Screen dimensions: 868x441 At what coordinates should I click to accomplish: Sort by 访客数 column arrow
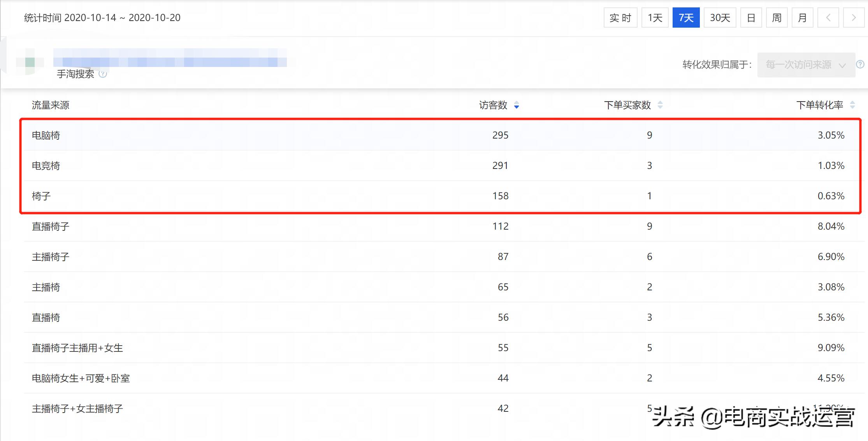click(517, 105)
